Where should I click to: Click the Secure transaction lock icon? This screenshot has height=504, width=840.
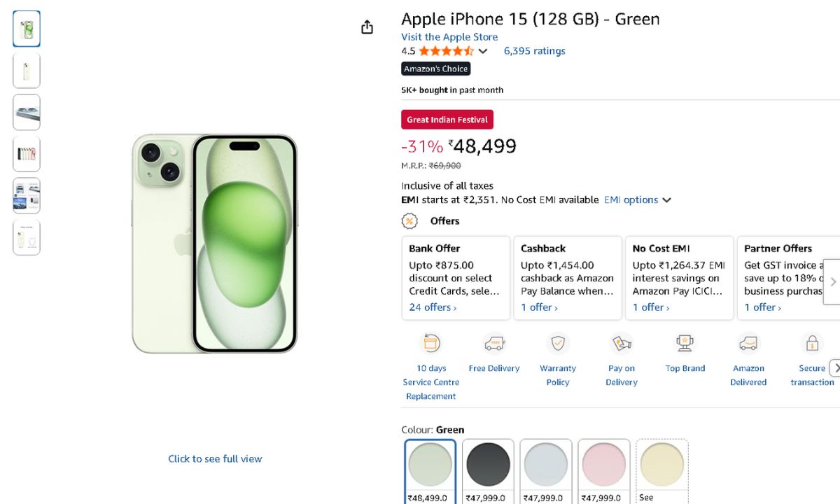point(812,344)
